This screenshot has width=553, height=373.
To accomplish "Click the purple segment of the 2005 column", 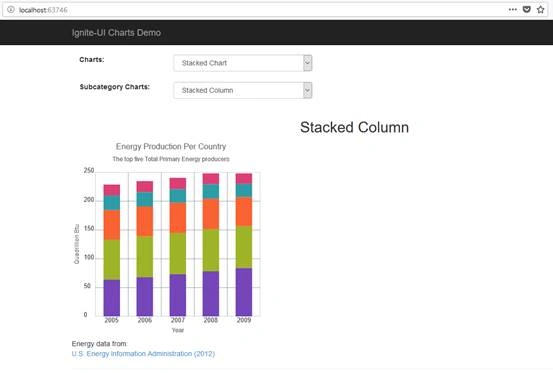I will tap(112, 298).
